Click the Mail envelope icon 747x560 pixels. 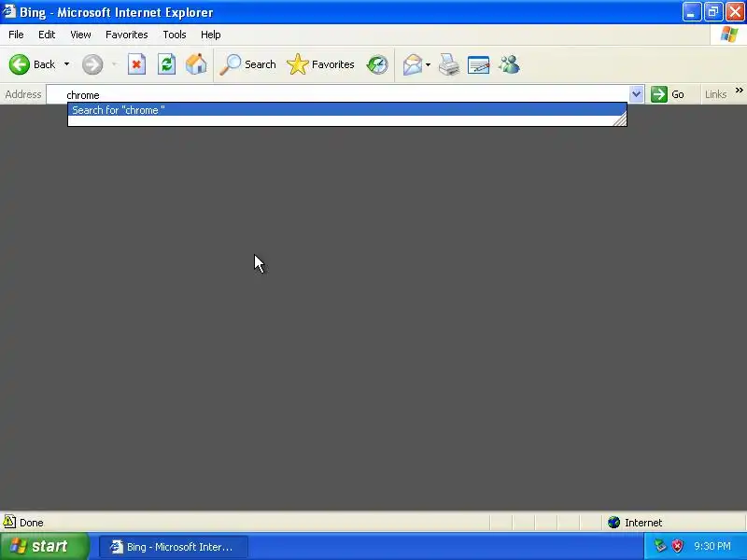413,64
